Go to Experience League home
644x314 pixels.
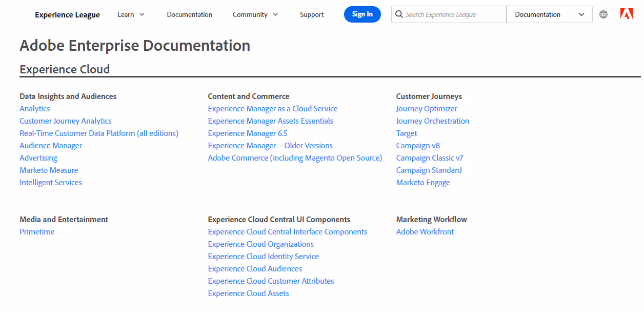pos(67,14)
